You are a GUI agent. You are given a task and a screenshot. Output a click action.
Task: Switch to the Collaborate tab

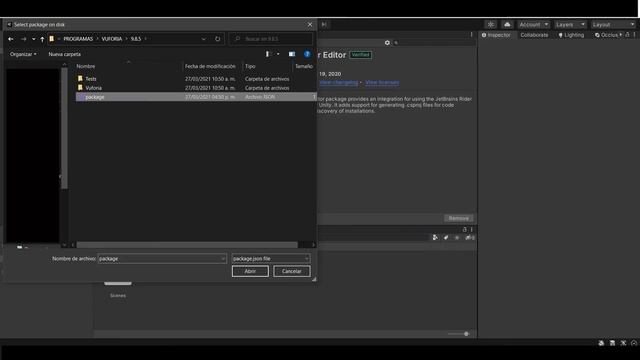[534, 35]
